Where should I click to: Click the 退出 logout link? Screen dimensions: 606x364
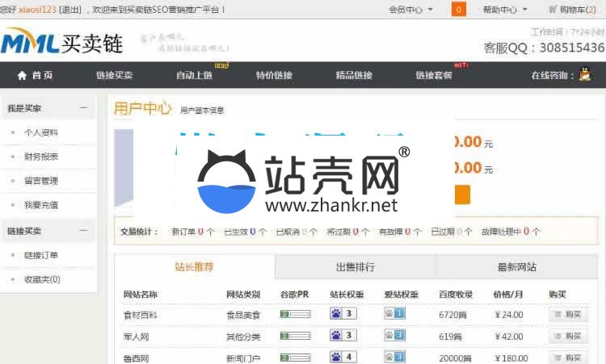(x=69, y=10)
